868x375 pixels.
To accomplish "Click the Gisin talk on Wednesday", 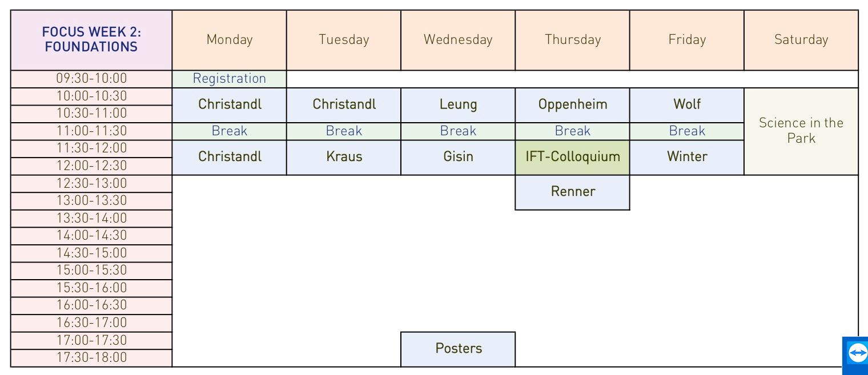I will tap(458, 158).
